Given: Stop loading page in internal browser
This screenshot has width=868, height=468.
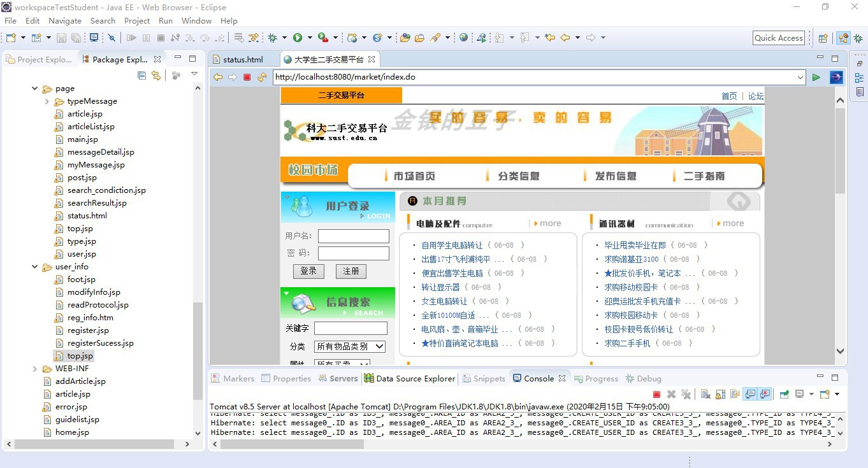Looking at the screenshot, I should tap(247, 78).
